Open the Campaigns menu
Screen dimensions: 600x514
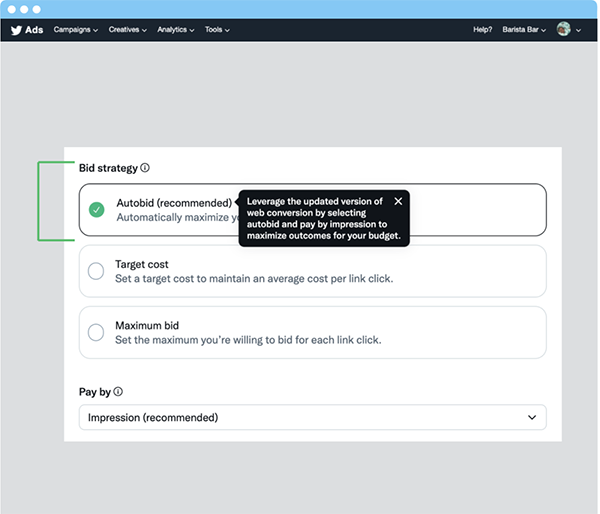click(x=76, y=29)
